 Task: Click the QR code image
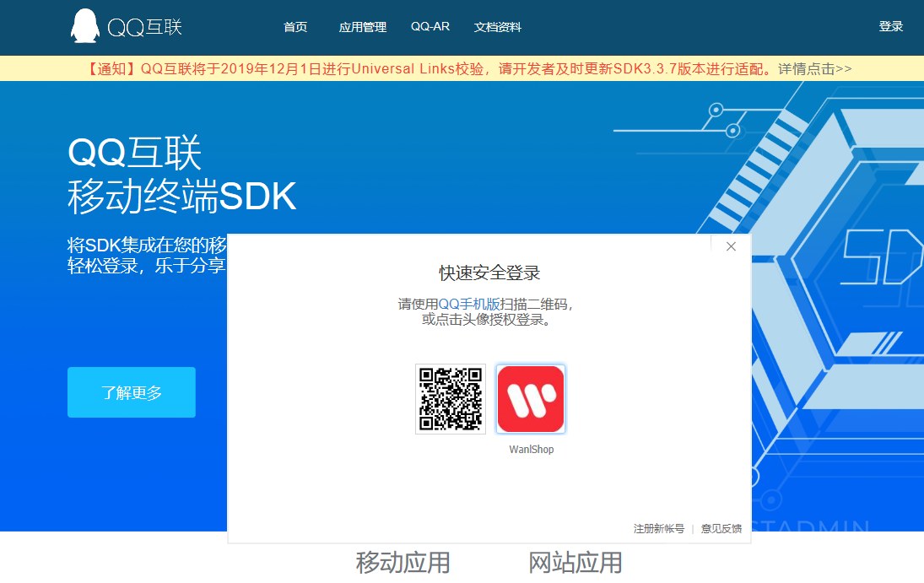(x=451, y=399)
